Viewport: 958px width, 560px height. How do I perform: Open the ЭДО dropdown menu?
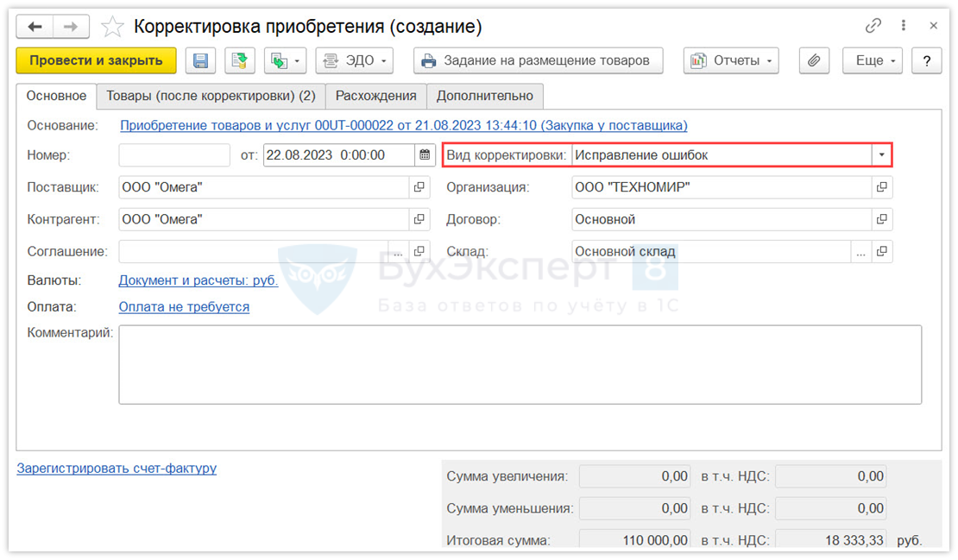[355, 60]
